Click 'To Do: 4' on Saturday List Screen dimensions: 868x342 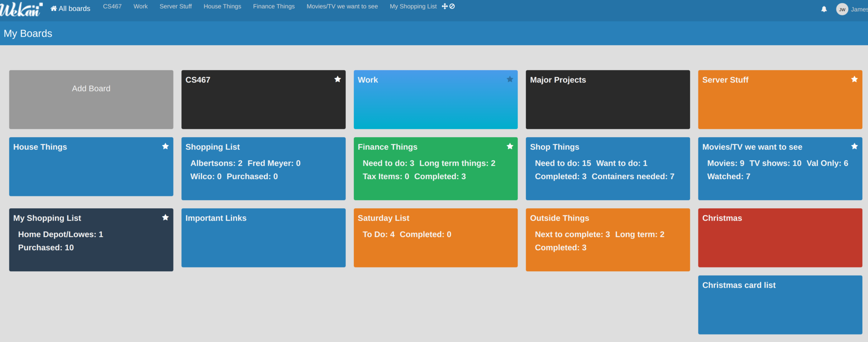tap(378, 234)
